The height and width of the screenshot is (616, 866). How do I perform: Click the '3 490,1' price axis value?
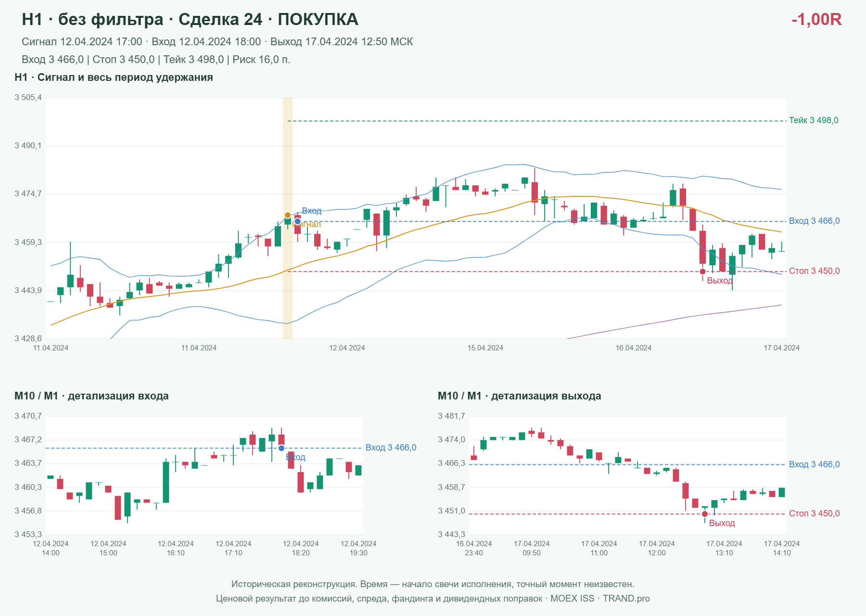click(28, 146)
